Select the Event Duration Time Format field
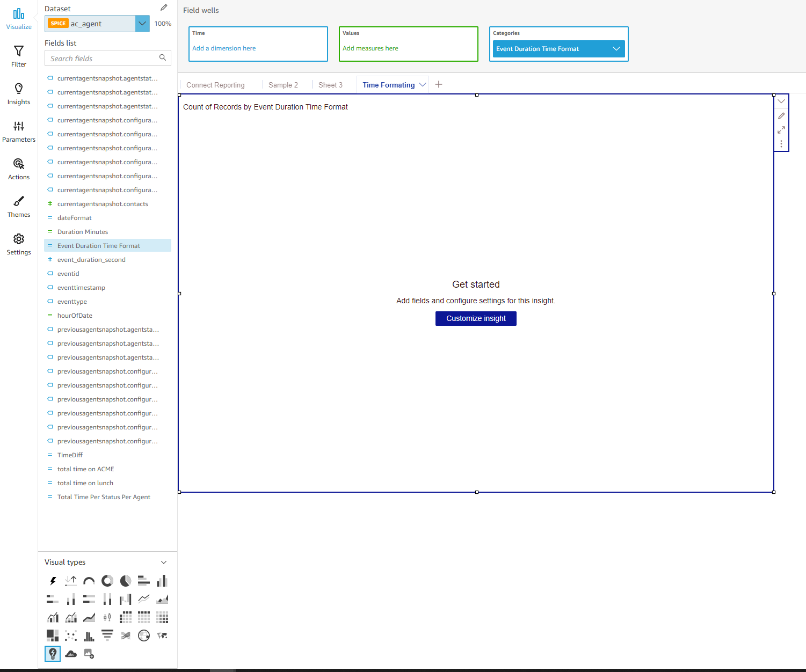 (x=107, y=245)
